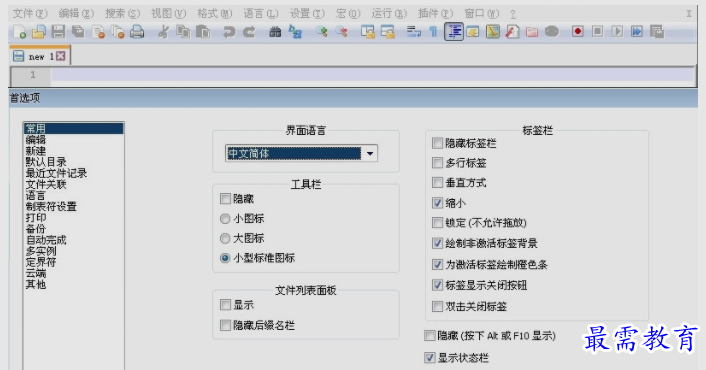Image resolution: width=706 pixels, height=370 pixels.
Task: Click the Close document toolbar icon
Action: click(x=98, y=32)
